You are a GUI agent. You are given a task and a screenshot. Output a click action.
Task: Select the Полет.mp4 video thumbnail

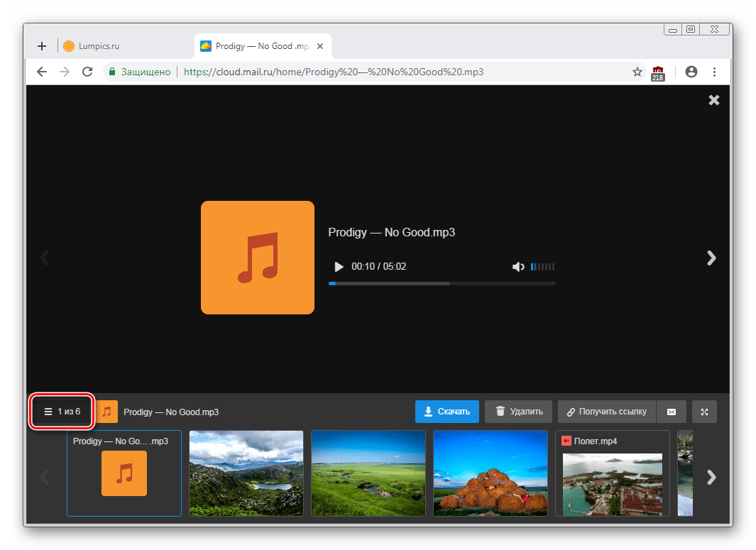click(x=612, y=473)
